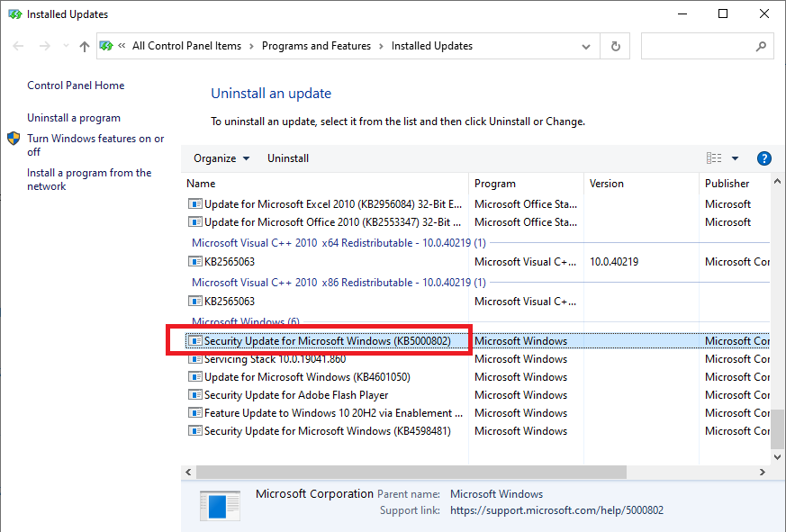Click the search magnifier icon

click(x=761, y=46)
